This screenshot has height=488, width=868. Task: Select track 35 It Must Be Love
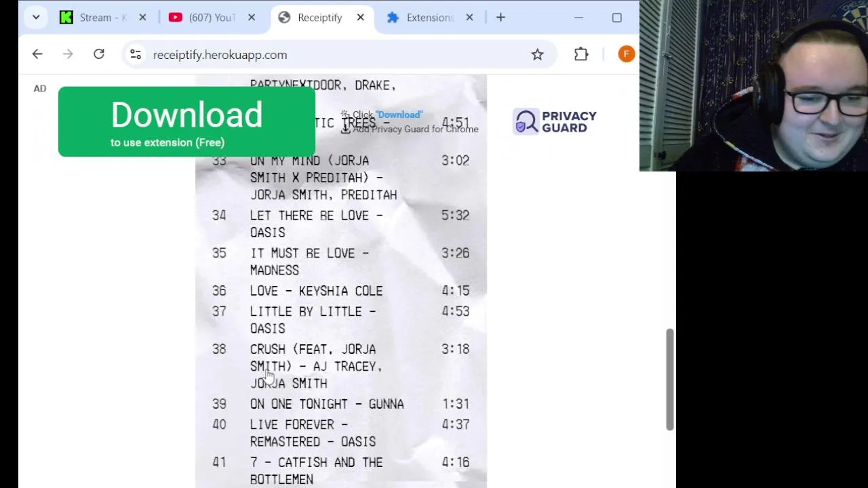pos(309,262)
